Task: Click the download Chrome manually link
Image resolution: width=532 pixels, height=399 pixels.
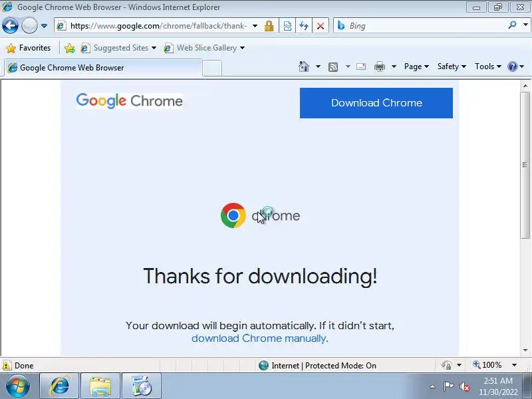Action: pyautogui.click(x=259, y=338)
